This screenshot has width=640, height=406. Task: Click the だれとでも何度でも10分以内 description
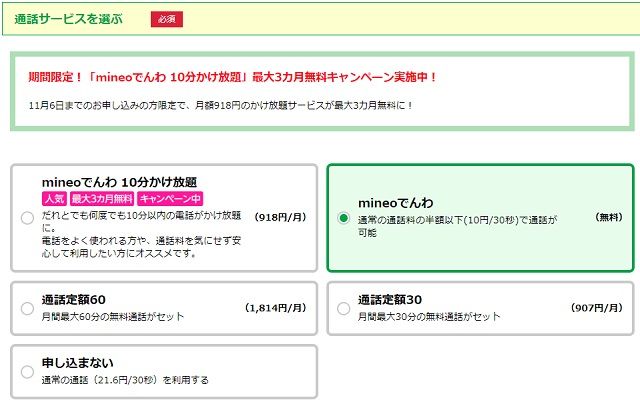[141, 234]
